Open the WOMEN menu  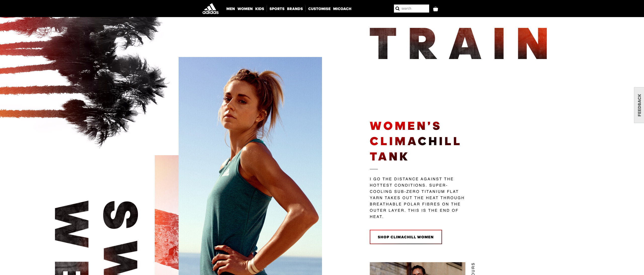coord(245,9)
